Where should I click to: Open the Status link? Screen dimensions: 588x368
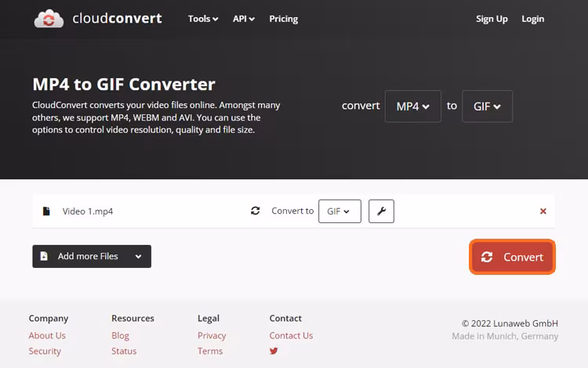point(124,351)
